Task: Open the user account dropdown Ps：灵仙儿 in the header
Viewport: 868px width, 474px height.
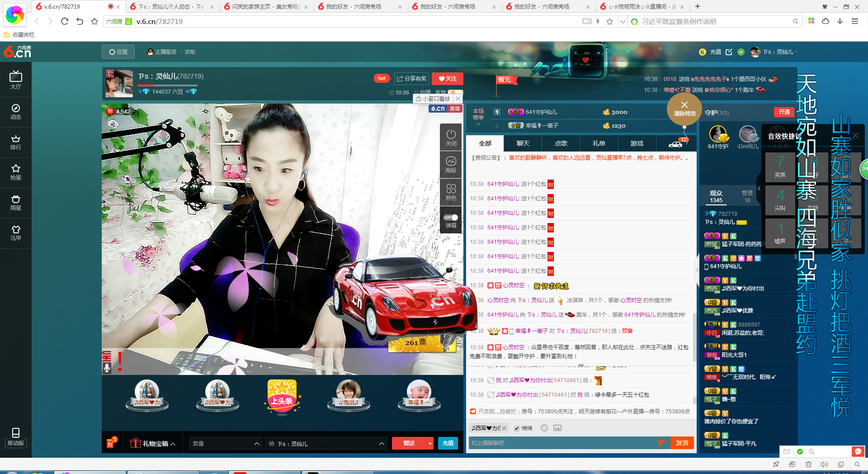Action: tap(774, 52)
